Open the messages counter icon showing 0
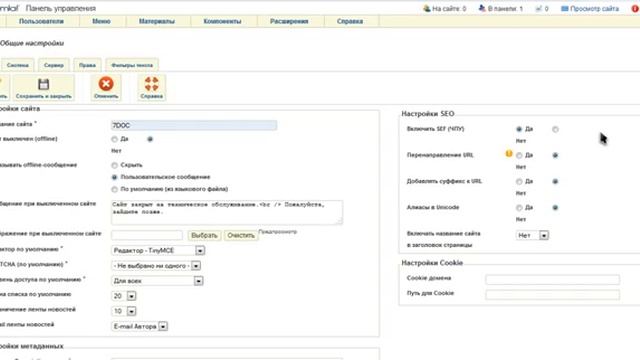This screenshot has height=360, width=640. [x=538, y=8]
